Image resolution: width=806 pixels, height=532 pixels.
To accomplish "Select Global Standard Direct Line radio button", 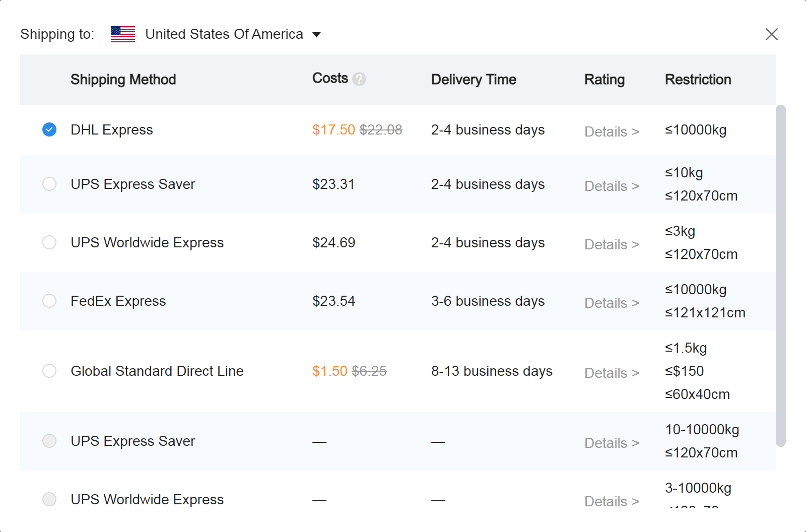I will point(49,371).
